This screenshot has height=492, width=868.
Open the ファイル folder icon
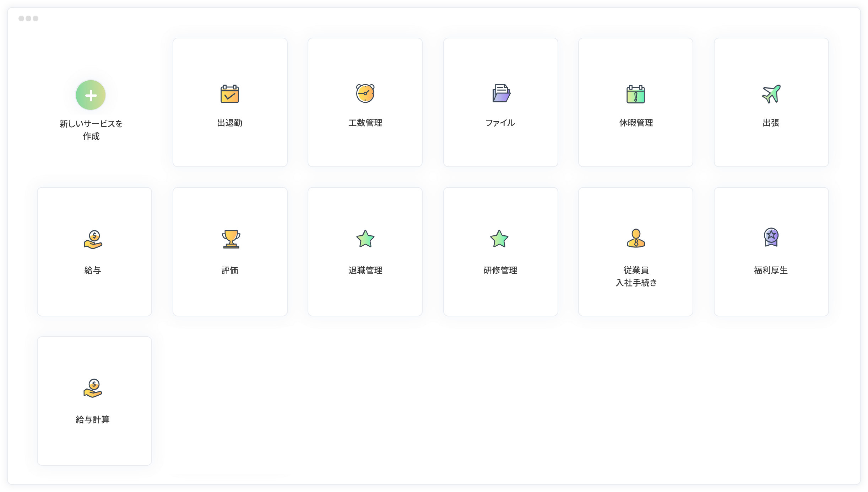501,93
